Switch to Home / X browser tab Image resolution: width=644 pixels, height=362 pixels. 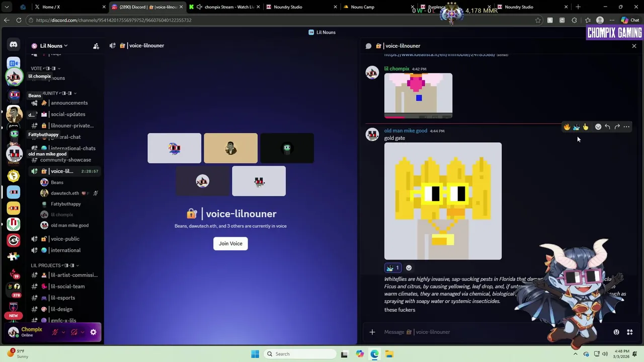pyautogui.click(x=69, y=7)
